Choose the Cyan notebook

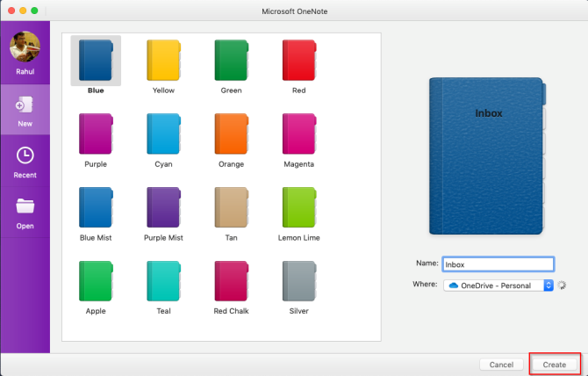click(162, 134)
